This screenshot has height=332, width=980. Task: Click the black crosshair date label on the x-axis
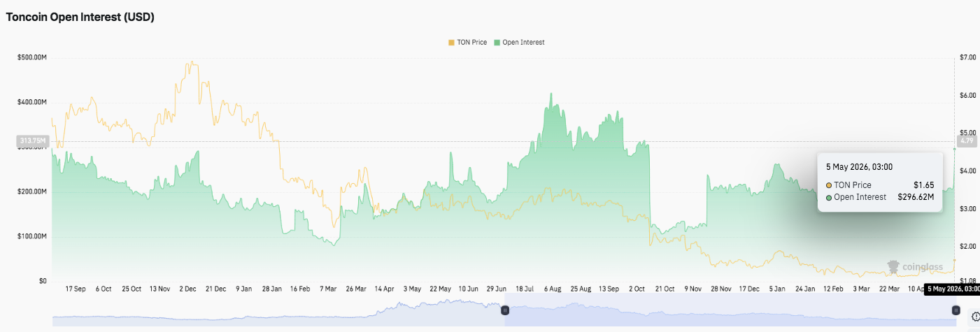pyautogui.click(x=952, y=289)
